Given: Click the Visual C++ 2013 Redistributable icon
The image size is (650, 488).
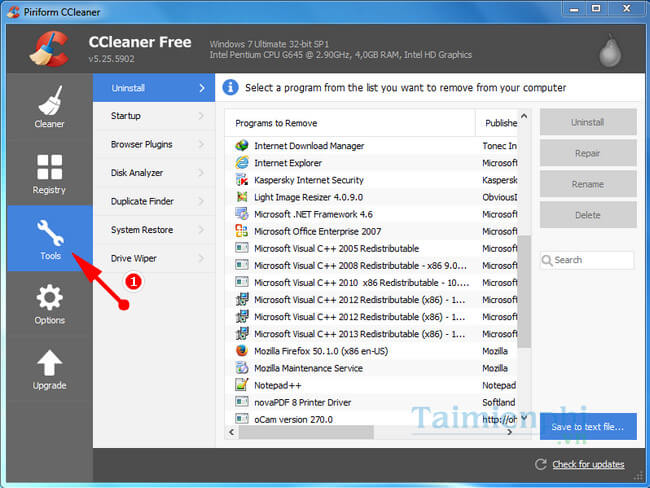Looking at the screenshot, I should [242, 333].
